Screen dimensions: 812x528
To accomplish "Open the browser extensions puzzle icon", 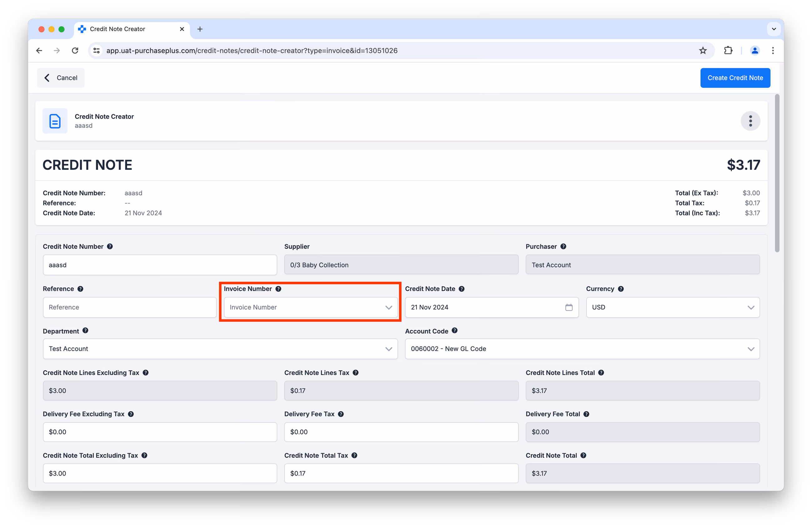I will point(728,51).
